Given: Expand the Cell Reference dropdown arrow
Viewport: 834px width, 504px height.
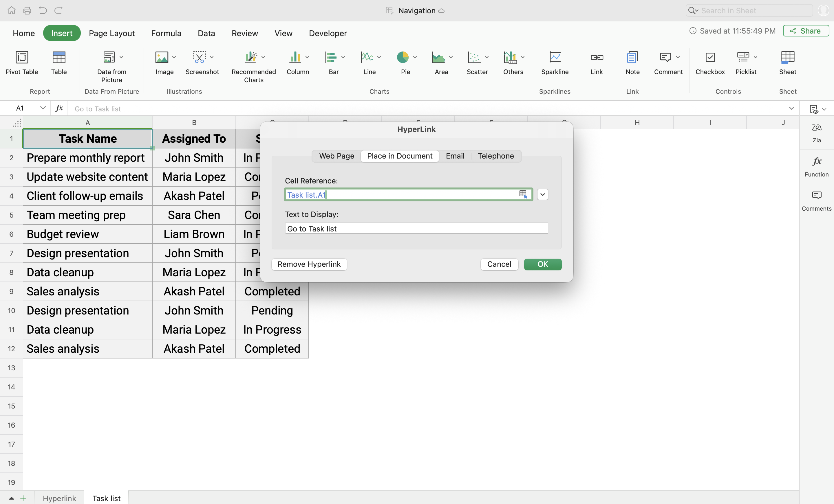Looking at the screenshot, I should pyautogui.click(x=542, y=194).
